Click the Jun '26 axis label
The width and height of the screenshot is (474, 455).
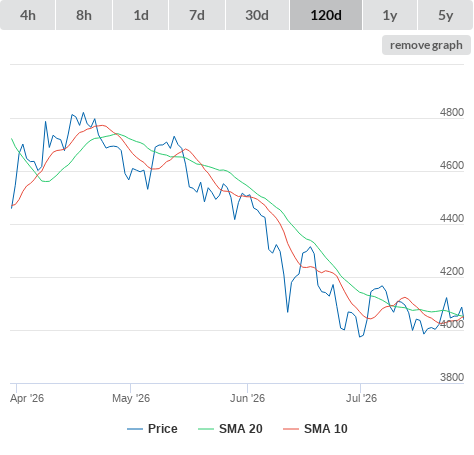click(247, 398)
